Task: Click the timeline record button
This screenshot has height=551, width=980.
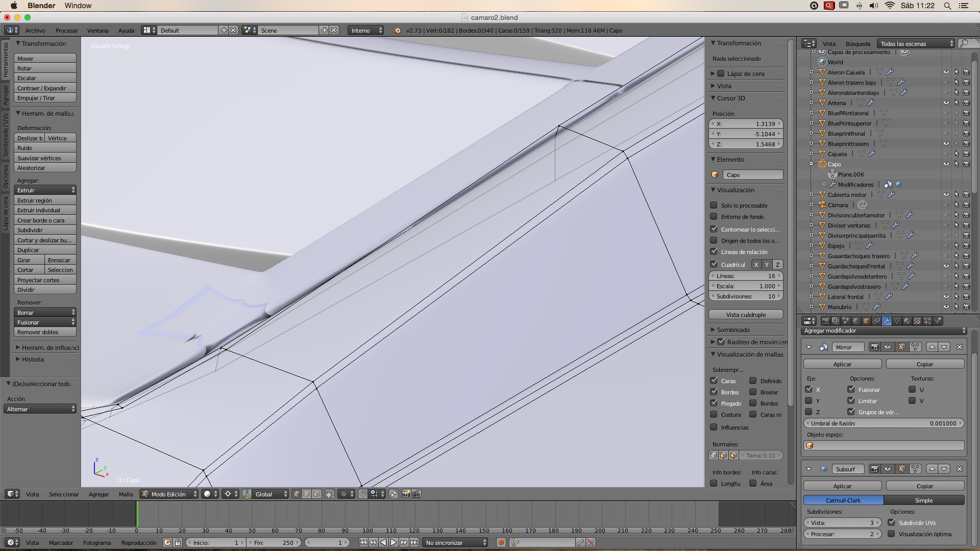Action: point(501,542)
